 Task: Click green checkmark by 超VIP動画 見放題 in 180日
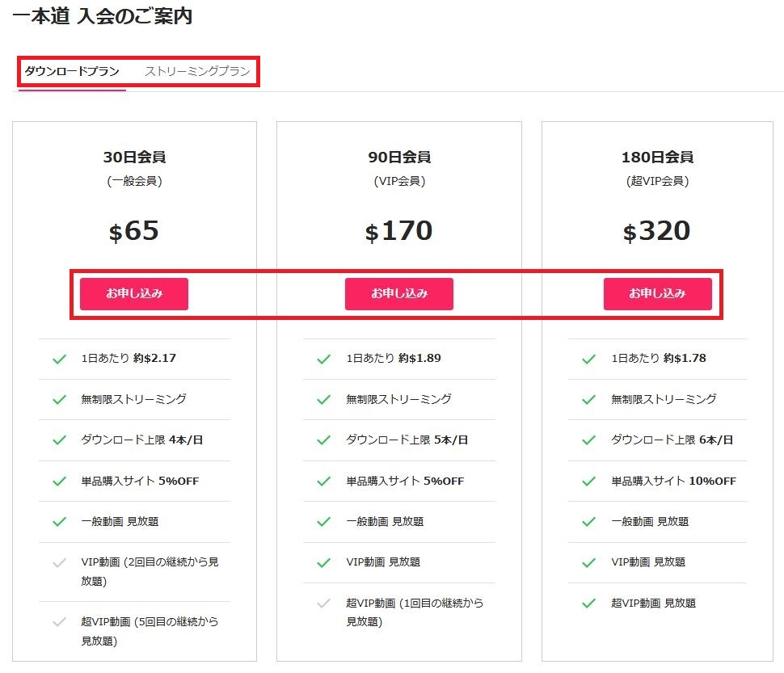click(x=589, y=604)
